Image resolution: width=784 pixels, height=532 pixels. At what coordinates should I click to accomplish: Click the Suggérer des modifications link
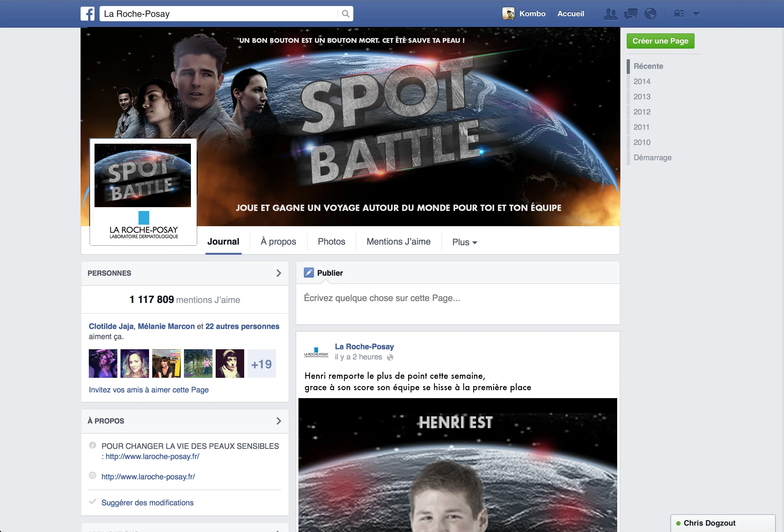[x=147, y=502]
